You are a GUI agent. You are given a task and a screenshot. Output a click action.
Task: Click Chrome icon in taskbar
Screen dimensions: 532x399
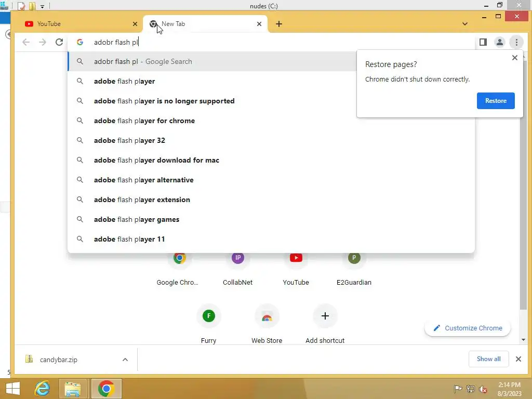coord(106,389)
